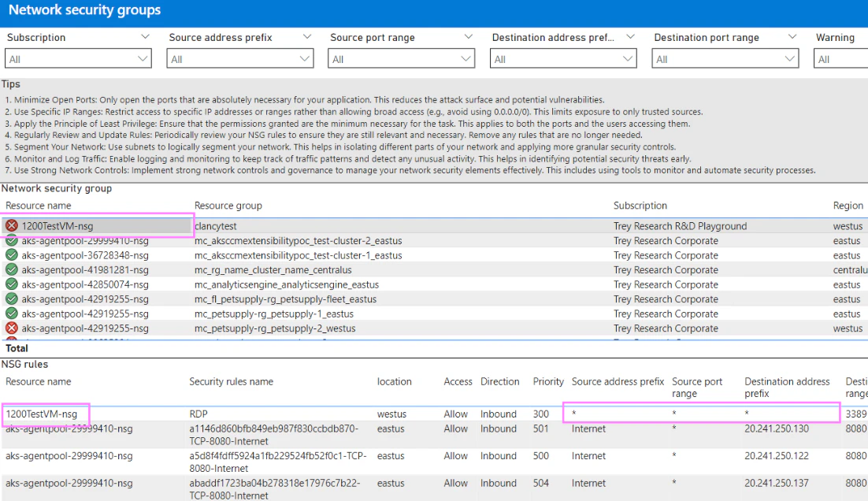Viewport: 868px width, 501px height.
Task: Sort by Security rules name column header
Action: pos(232,381)
